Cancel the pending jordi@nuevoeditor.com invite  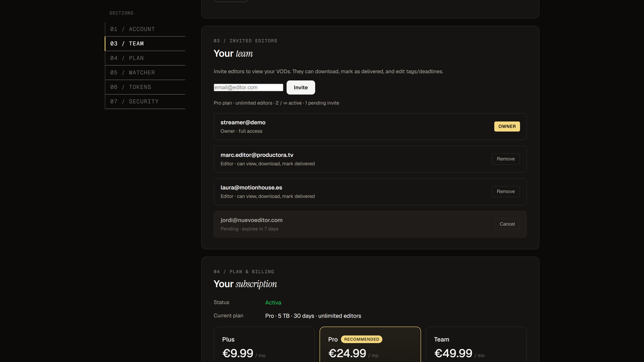point(507,224)
